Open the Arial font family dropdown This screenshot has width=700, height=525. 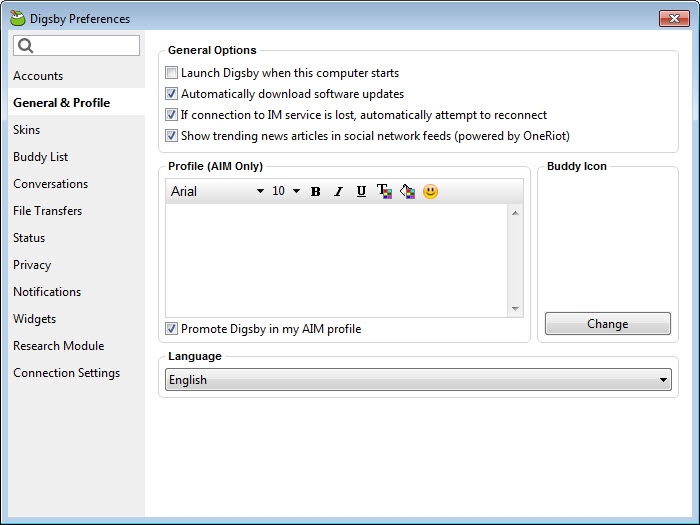pyautogui.click(x=217, y=192)
